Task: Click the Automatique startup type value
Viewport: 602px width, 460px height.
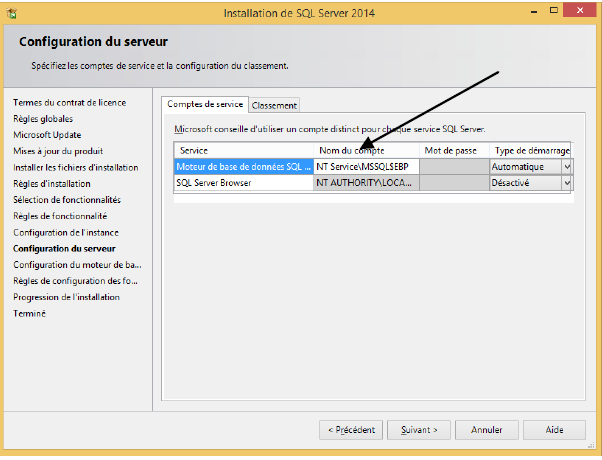Action: click(x=518, y=167)
